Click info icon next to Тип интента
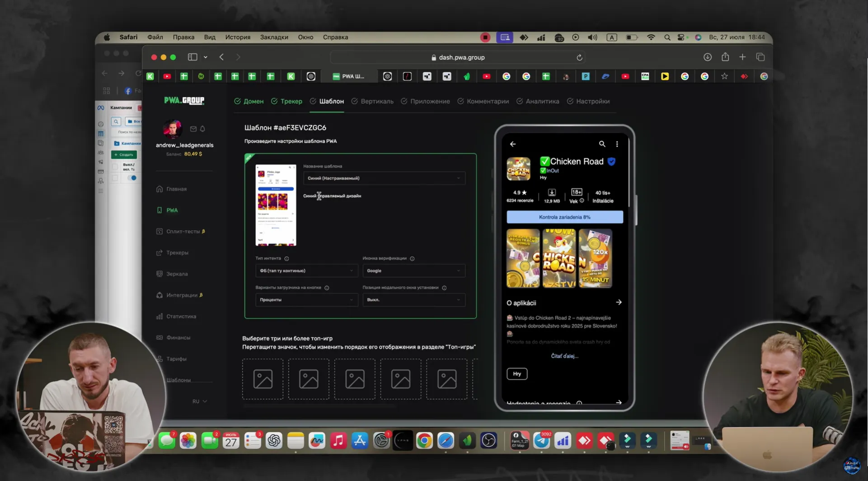The image size is (868, 481). (286, 258)
